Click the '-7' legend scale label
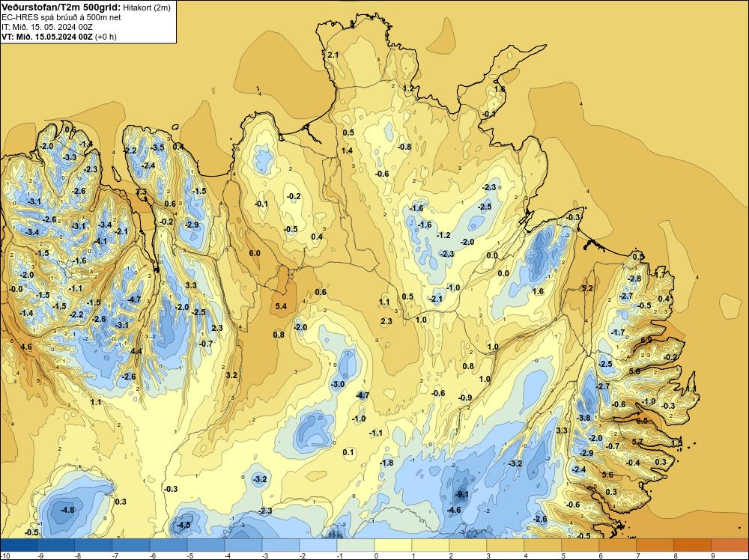Screen dimensions: 749x560 pos(115,556)
